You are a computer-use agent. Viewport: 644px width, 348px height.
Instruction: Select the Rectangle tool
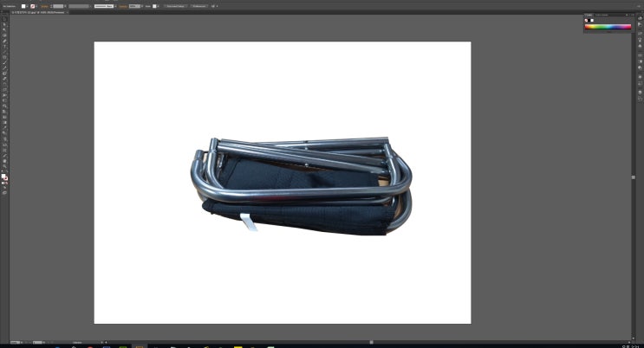pyautogui.click(x=4, y=57)
